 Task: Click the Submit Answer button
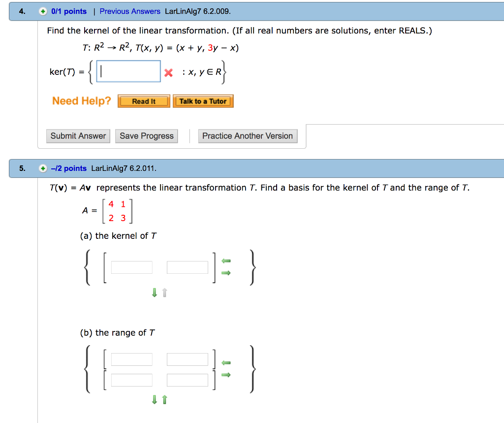(x=78, y=136)
